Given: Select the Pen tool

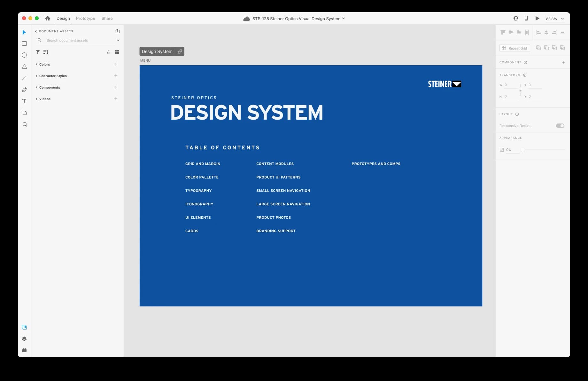Looking at the screenshot, I should tap(24, 90).
